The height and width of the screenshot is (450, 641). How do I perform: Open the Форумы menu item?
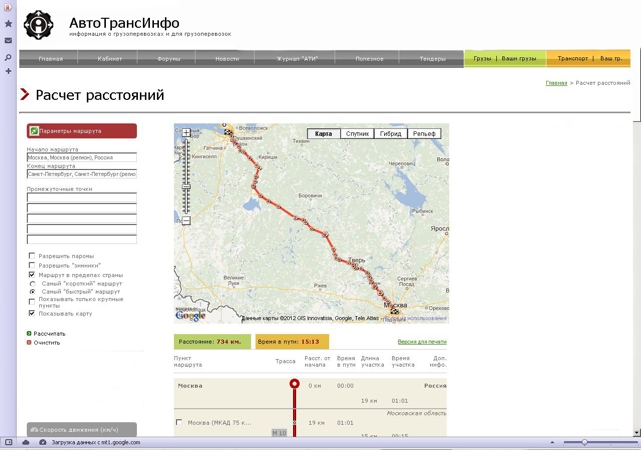tap(169, 59)
